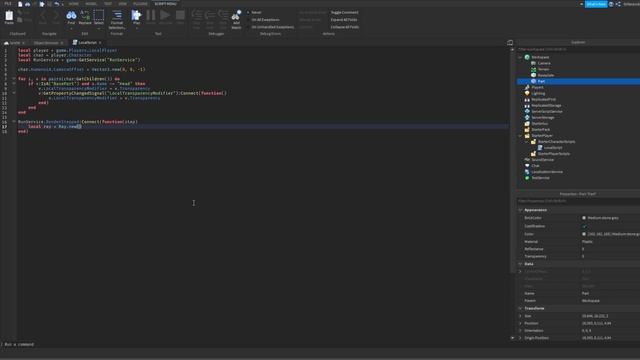640x360 pixels.
Task: Select the Terrain item in Explorer
Action: pos(543,69)
